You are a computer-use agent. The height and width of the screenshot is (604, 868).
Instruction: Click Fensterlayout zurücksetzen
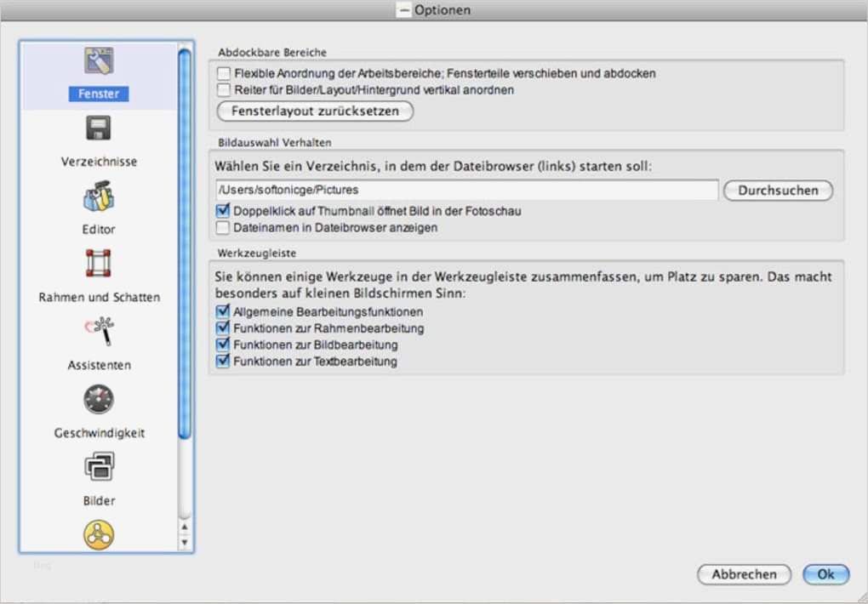pyautogui.click(x=314, y=111)
